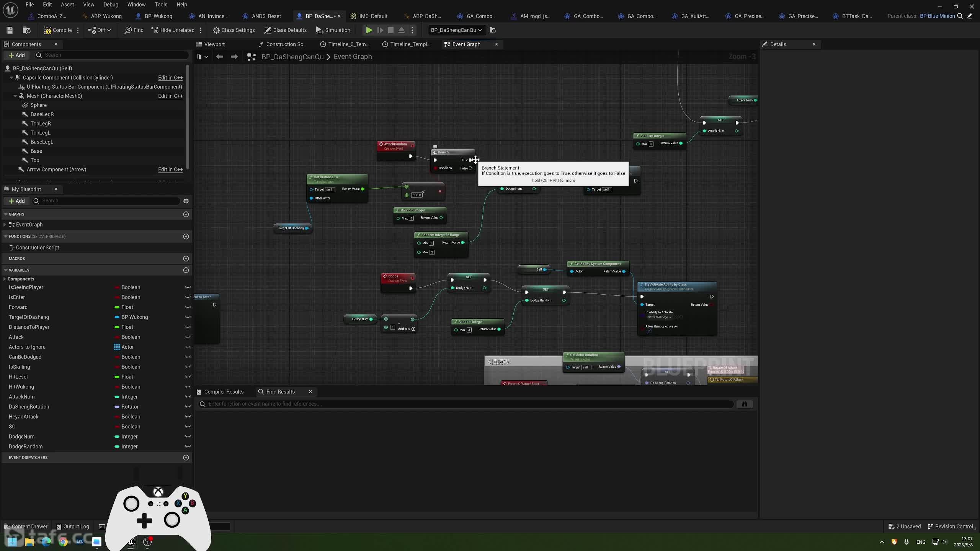The width and height of the screenshot is (980, 551).
Task: Click Browse to asset icon in toolbar
Action: (26, 30)
